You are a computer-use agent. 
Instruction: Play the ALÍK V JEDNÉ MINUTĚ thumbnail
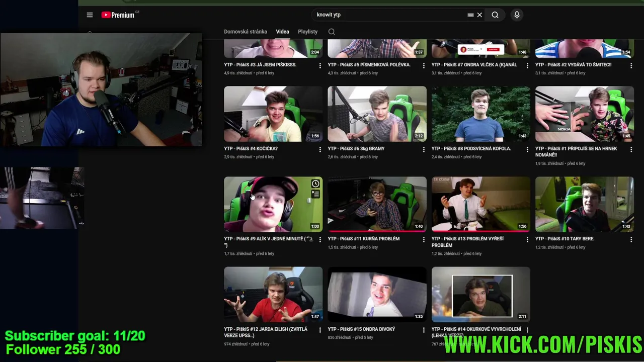(273, 204)
